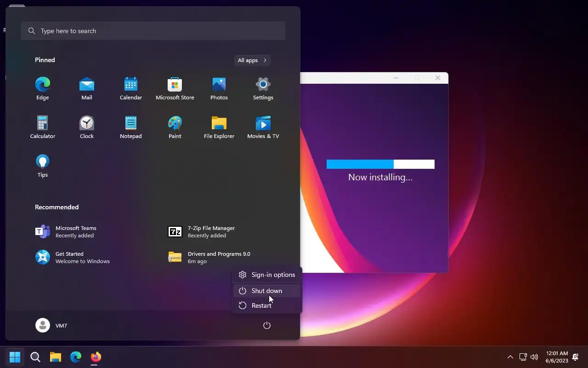The width and height of the screenshot is (588, 368).
Task: Open File Explorer pinned icon
Action: click(219, 127)
